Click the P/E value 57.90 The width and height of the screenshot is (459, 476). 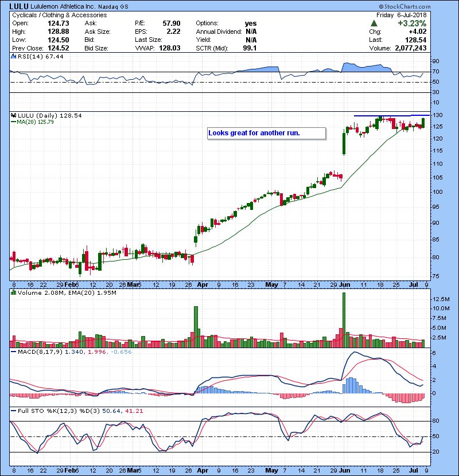(x=172, y=24)
